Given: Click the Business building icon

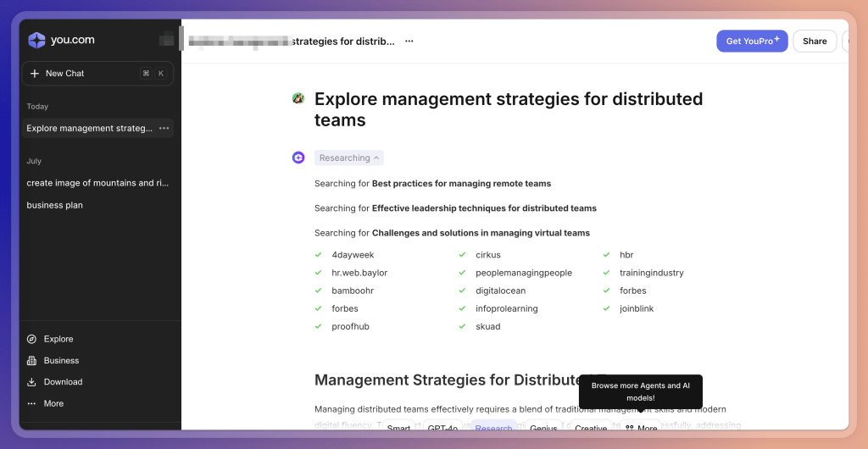Looking at the screenshot, I should 32,361.
